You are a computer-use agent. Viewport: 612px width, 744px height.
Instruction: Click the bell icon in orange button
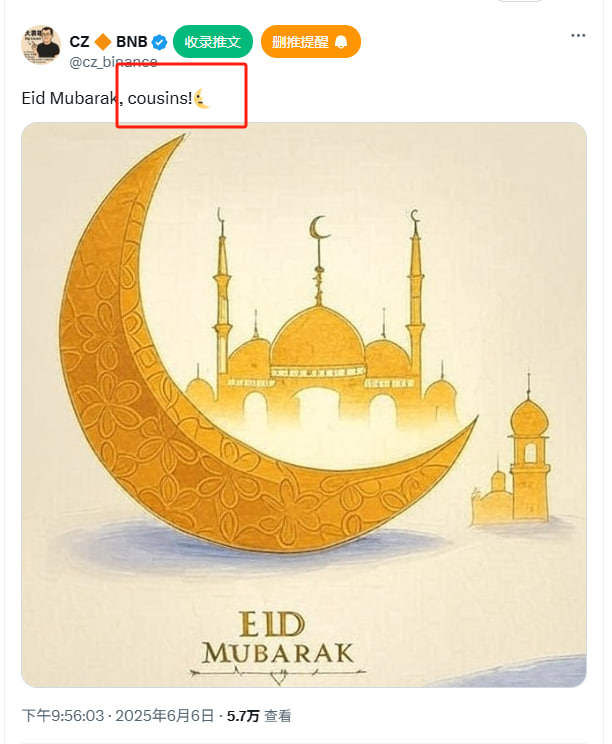(341, 42)
